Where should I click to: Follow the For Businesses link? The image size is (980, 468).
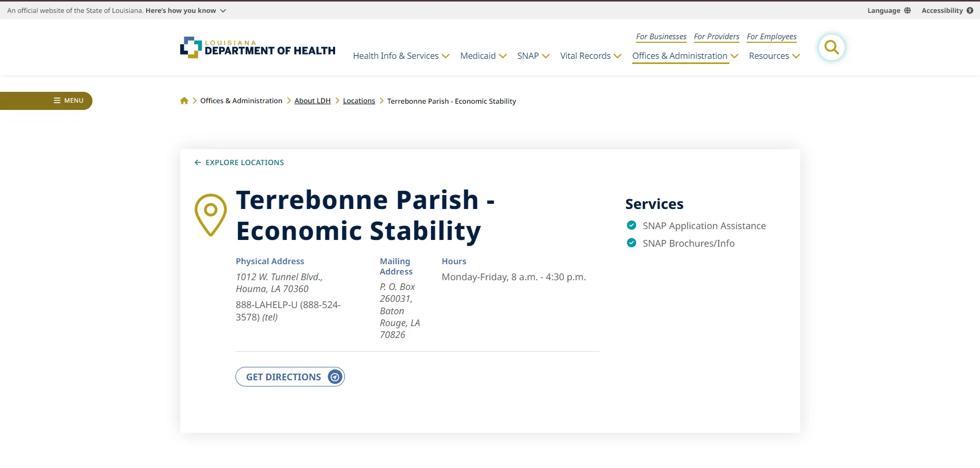click(x=661, y=37)
